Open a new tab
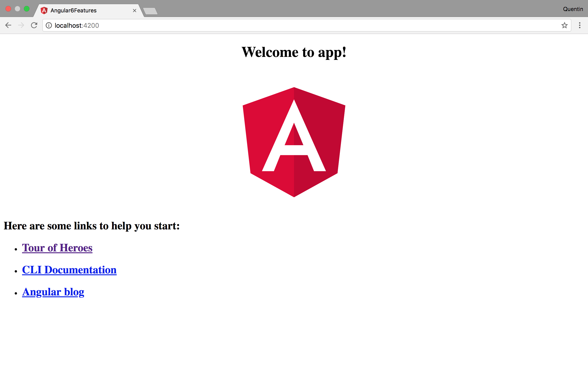The height and width of the screenshot is (367, 588). 150,11
